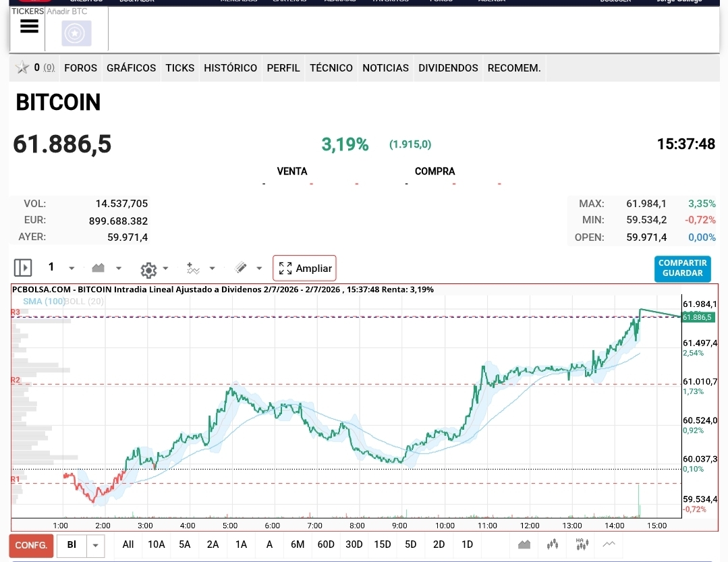Switch to Heikin Ashi candle style

[x=582, y=544]
